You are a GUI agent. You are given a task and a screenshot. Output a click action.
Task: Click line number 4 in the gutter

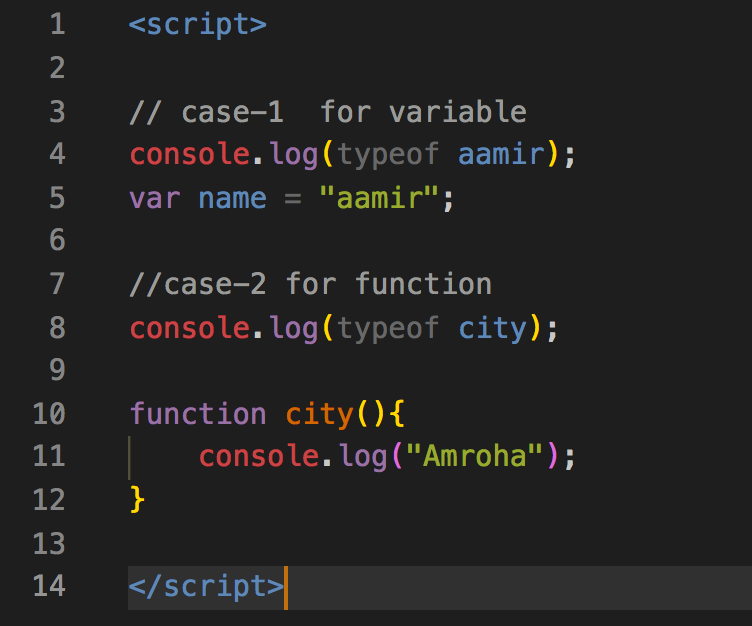coord(58,154)
